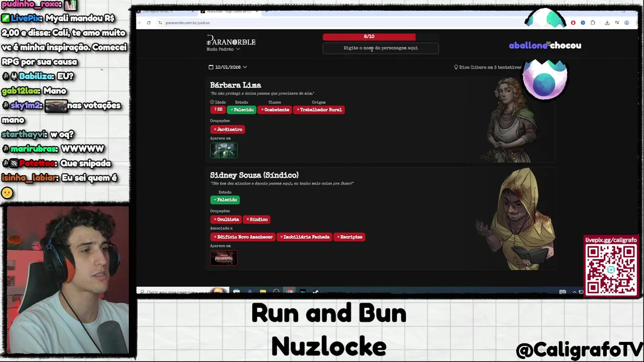644x362 pixels.
Task: Reload the Paranordle page
Action: pyautogui.click(x=148, y=23)
